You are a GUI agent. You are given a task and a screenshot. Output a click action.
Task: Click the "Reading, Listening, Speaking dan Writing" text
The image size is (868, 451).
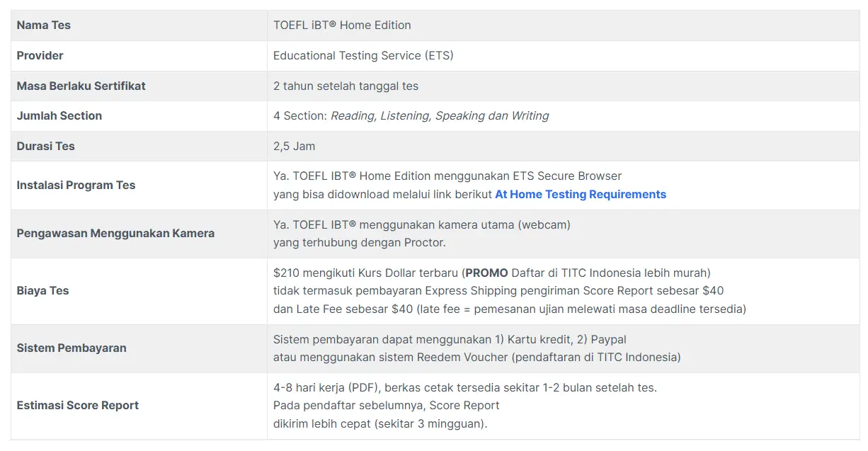tap(440, 116)
